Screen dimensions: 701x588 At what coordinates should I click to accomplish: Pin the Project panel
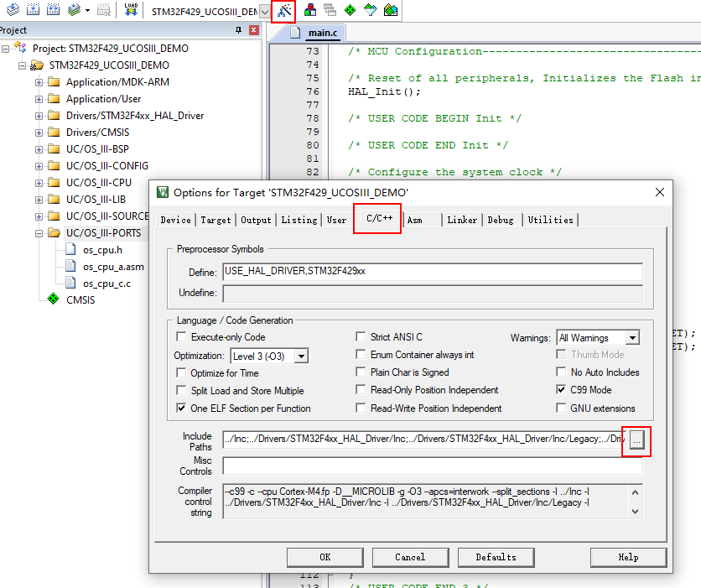click(238, 30)
